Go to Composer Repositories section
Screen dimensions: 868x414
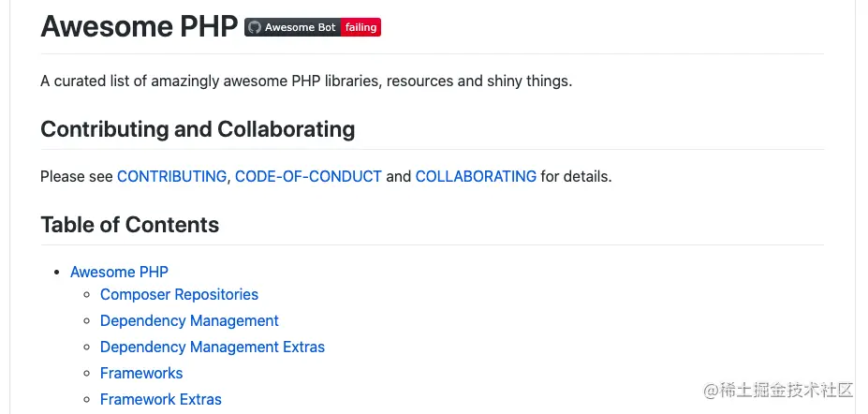tap(180, 294)
